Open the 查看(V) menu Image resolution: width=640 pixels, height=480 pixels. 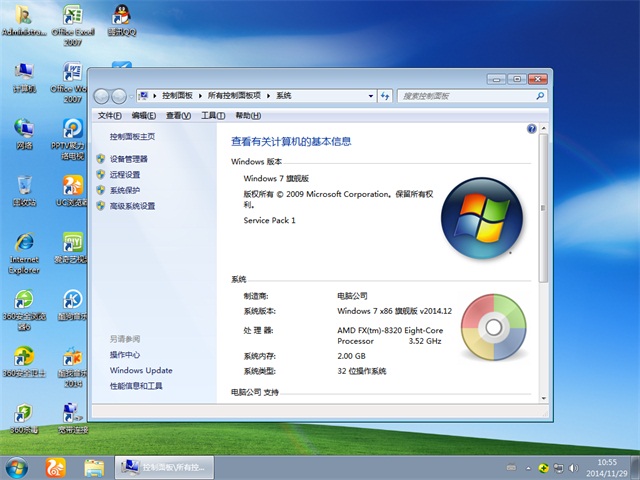point(178,116)
